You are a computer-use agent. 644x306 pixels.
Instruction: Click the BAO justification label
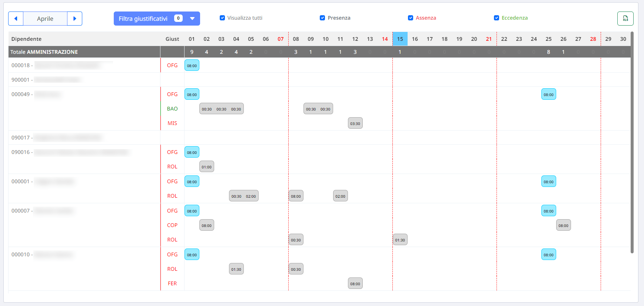[172, 109]
